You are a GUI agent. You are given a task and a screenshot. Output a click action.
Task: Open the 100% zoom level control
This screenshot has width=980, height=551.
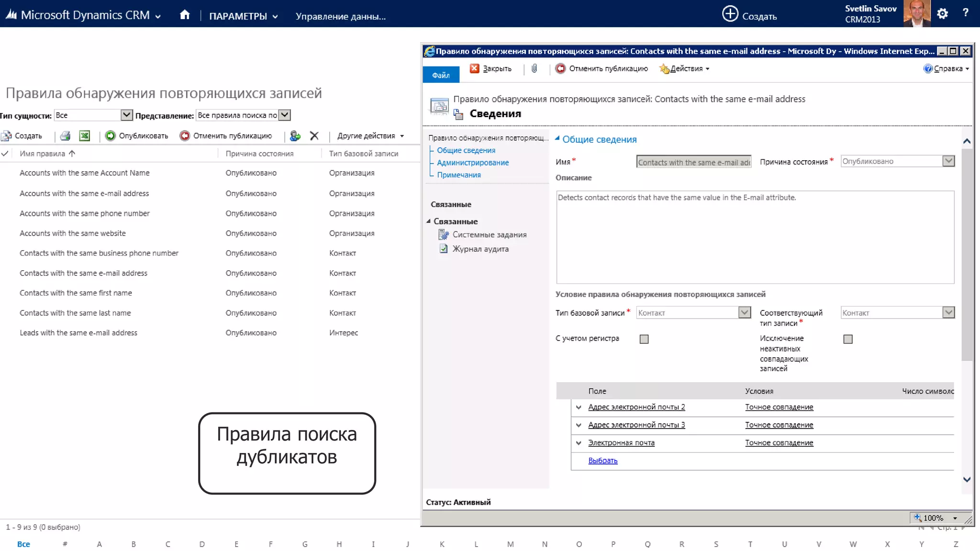click(935, 518)
